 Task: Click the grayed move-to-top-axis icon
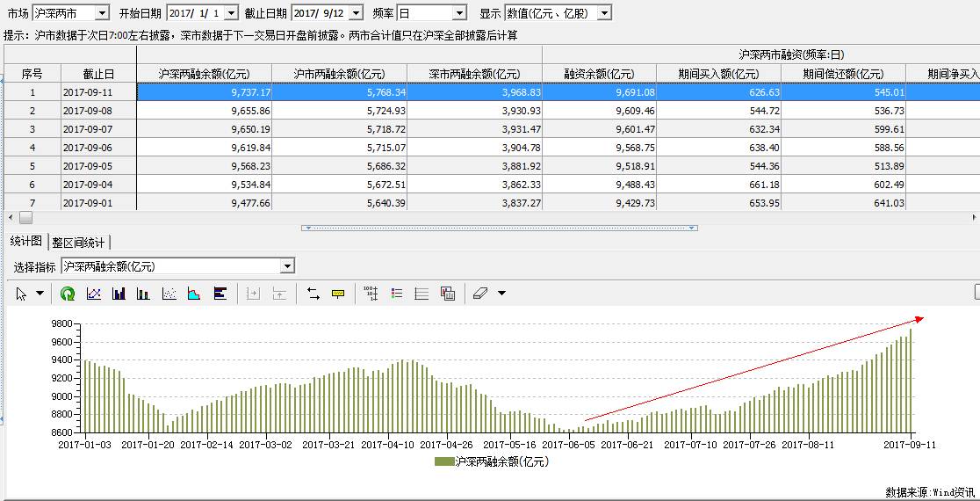click(279, 294)
